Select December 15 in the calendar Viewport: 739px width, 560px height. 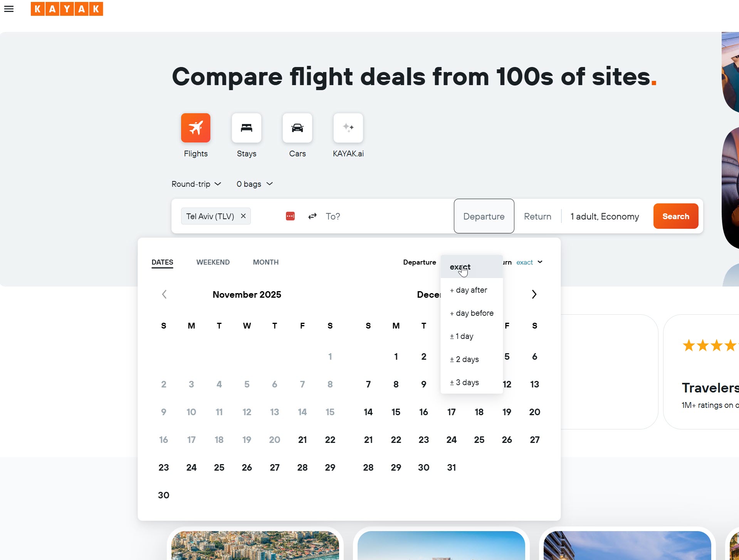coord(396,412)
